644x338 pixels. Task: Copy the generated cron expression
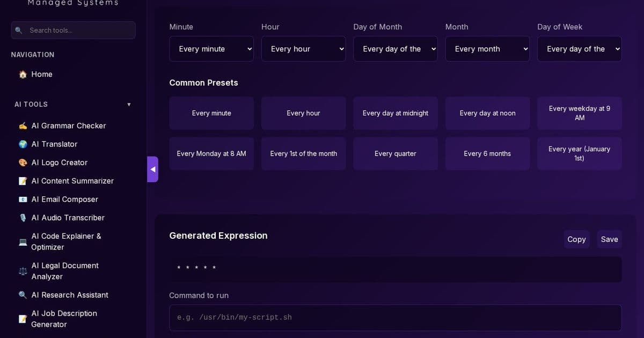point(576,239)
